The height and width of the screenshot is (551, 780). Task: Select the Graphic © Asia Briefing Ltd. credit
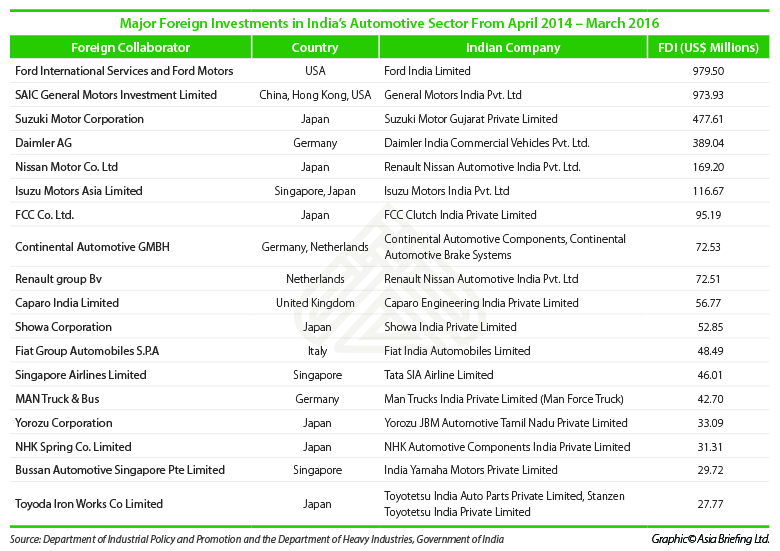(x=710, y=539)
